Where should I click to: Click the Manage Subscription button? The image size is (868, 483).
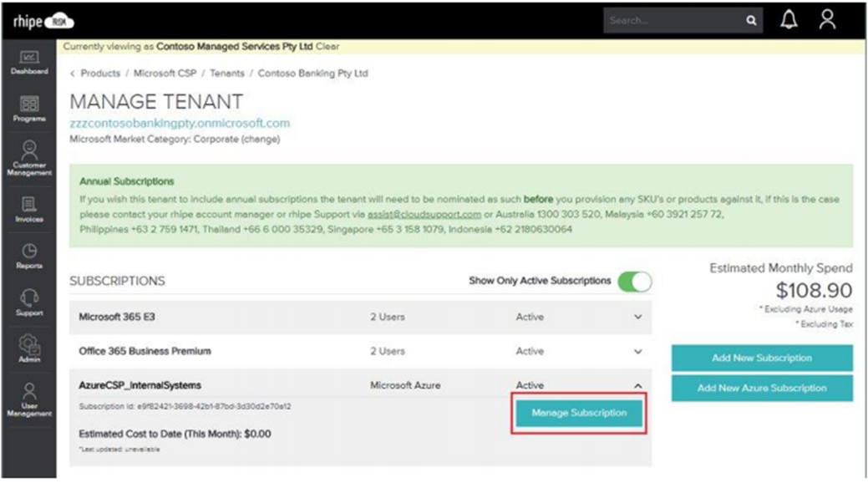(579, 413)
